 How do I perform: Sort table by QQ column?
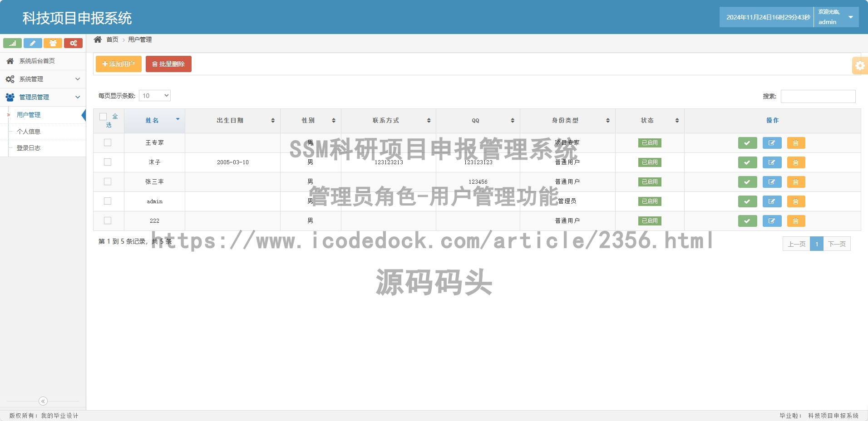point(478,121)
